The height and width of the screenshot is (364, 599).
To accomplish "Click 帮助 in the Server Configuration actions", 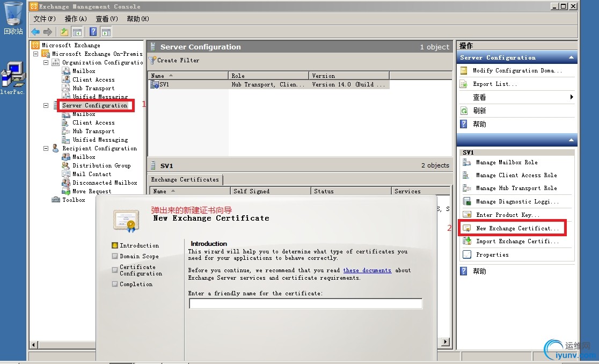I will tap(479, 124).
